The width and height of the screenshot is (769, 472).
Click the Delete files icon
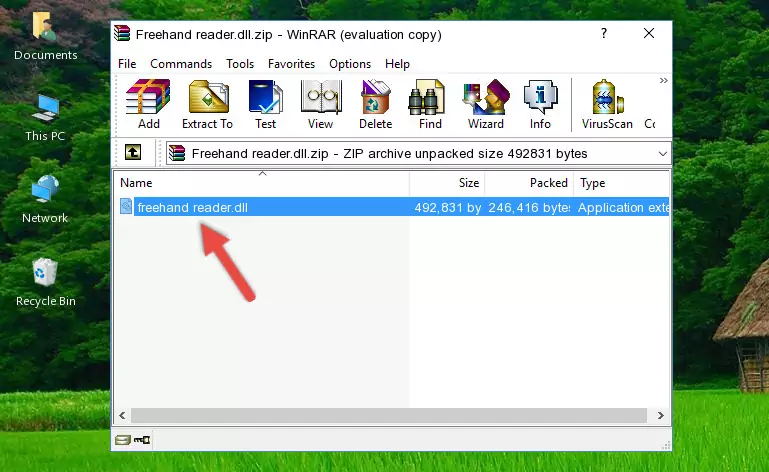[376, 104]
